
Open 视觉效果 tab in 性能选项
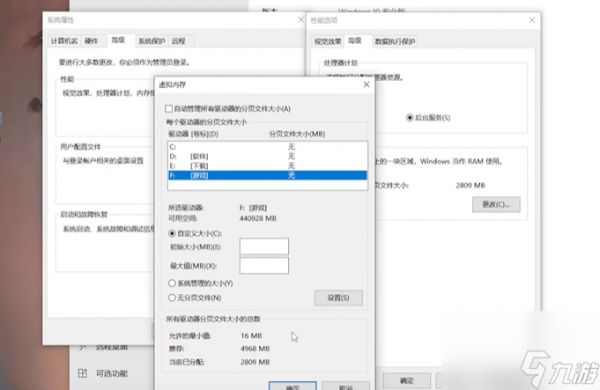tap(328, 41)
